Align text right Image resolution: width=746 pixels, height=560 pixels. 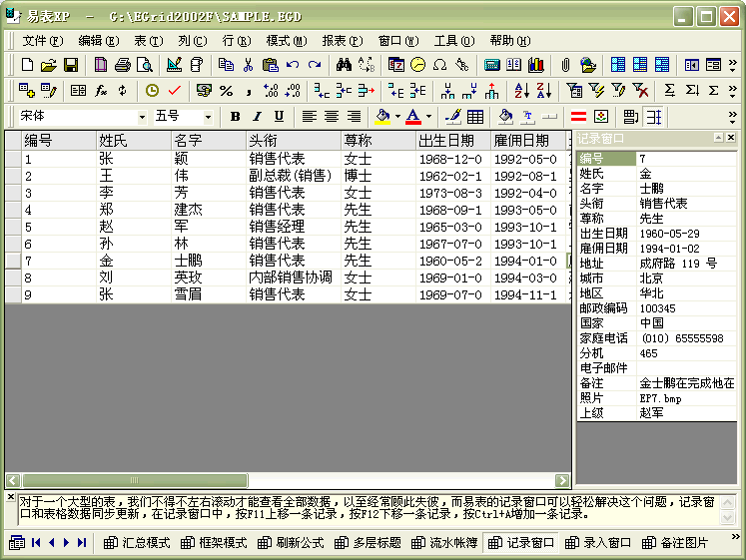354,117
